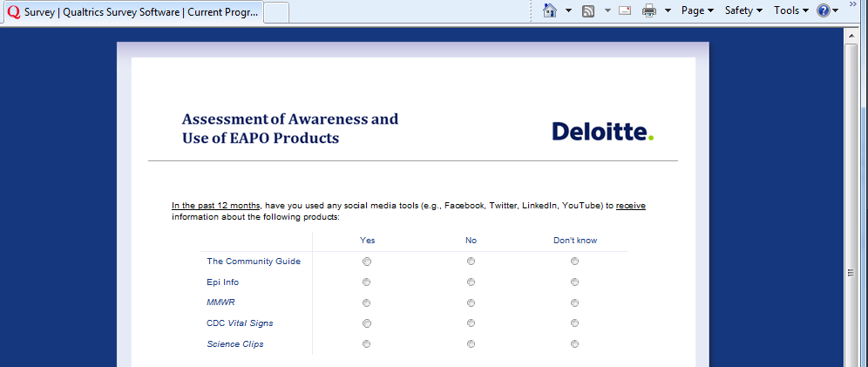
Task: Click the 'Don't know' column header
Action: 575,241
